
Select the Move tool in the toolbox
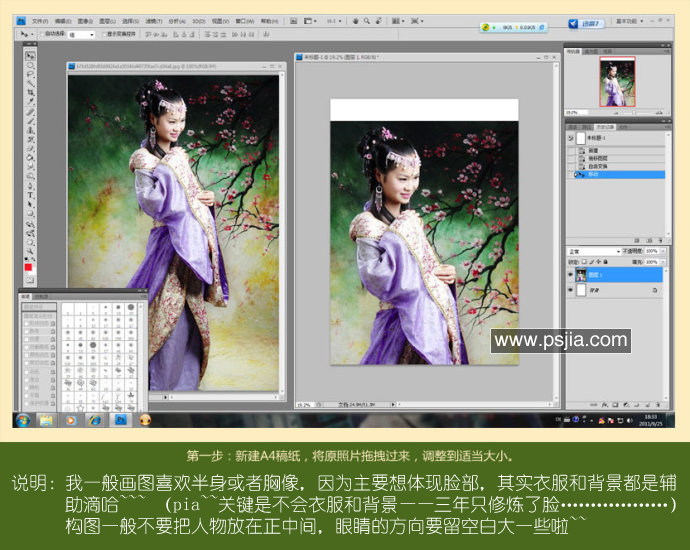pyautogui.click(x=30, y=56)
